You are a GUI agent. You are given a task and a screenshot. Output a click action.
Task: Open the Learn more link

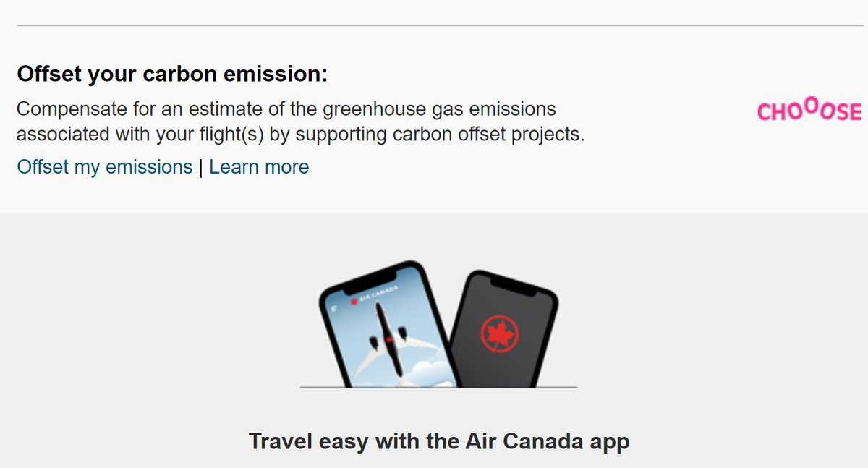tap(259, 167)
